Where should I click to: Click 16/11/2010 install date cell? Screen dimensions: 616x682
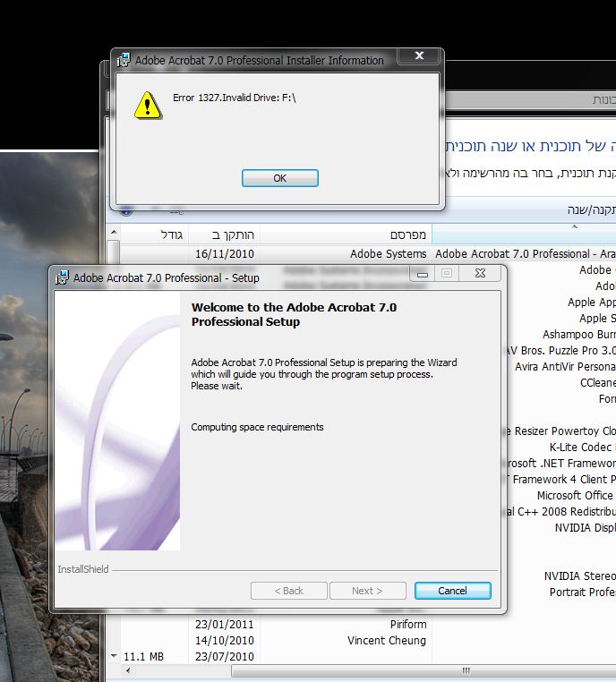coord(225,253)
